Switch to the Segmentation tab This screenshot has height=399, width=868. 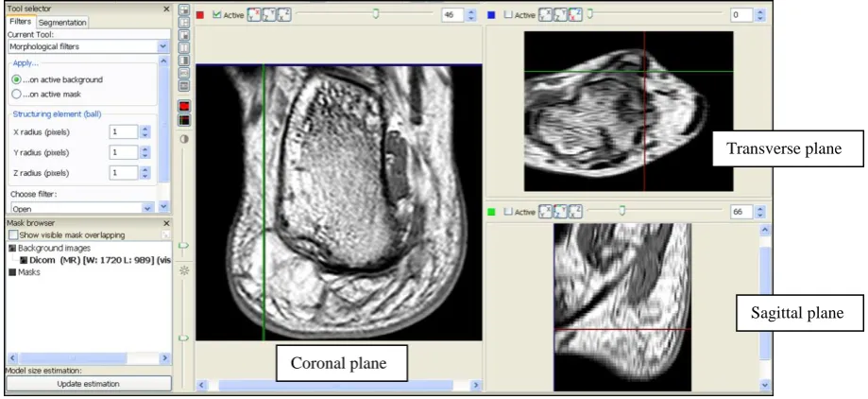point(62,22)
